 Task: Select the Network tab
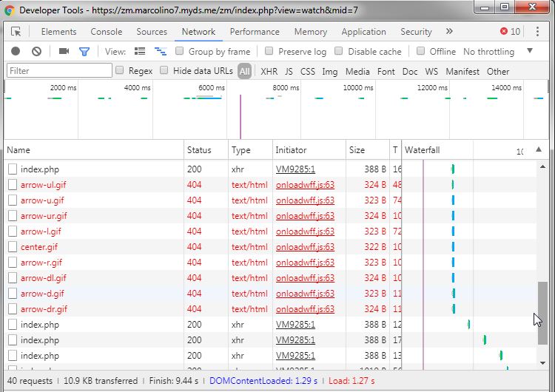click(x=198, y=32)
